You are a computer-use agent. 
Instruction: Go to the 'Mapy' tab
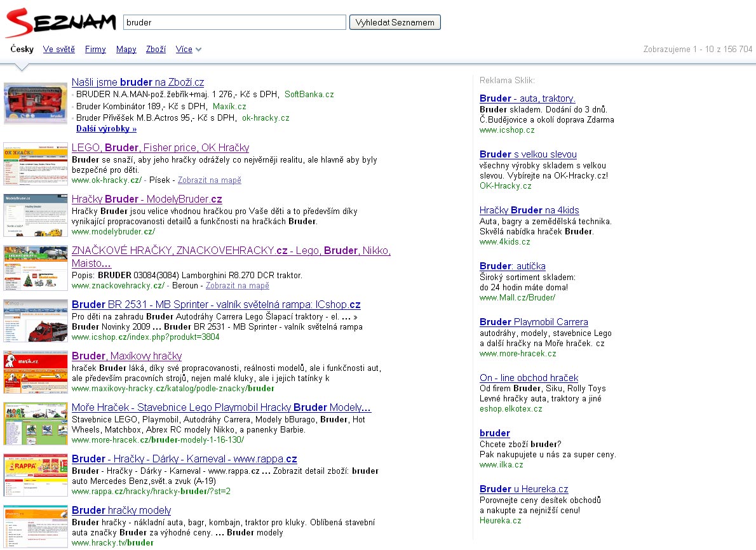click(126, 49)
